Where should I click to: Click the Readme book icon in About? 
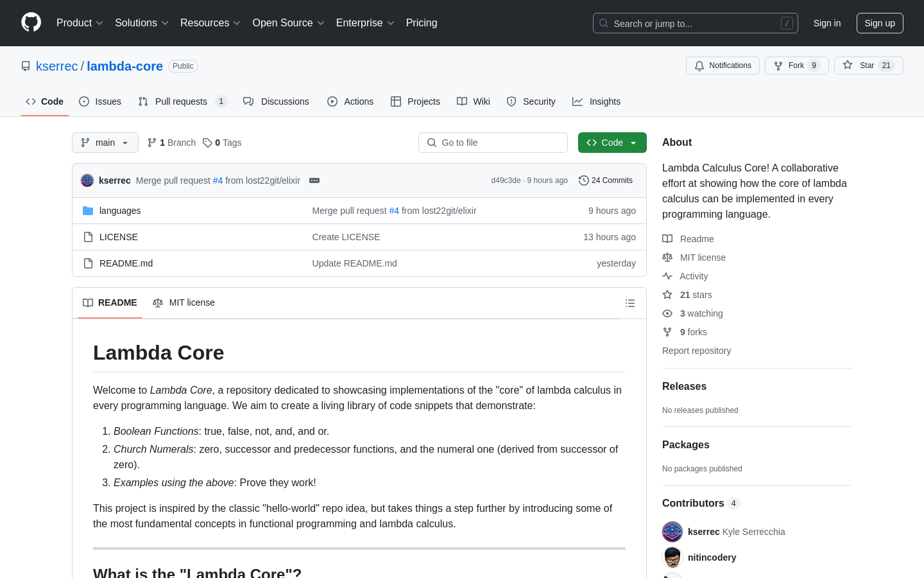[667, 239]
